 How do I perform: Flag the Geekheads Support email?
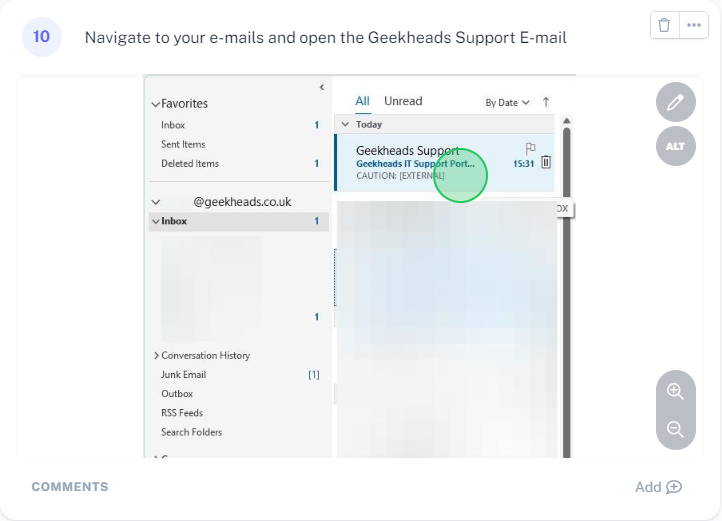point(531,148)
